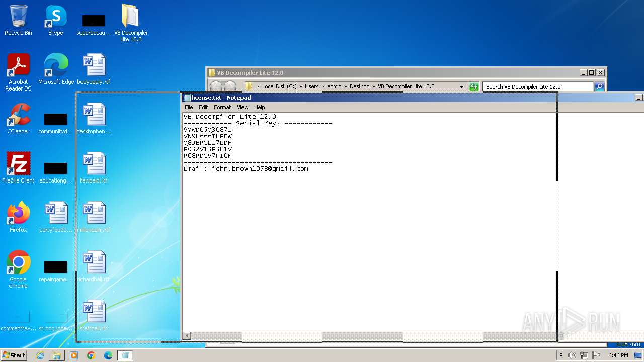Click the Email line in Notepad
The width and height of the screenshot is (644, 362).
(x=246, y=169)
